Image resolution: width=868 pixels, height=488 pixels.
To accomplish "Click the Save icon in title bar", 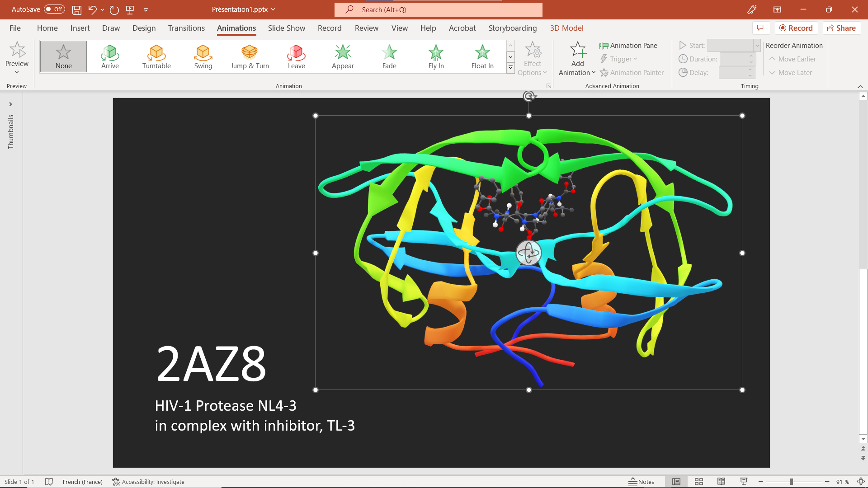I will pyautogui.click(x=77, y=9).
